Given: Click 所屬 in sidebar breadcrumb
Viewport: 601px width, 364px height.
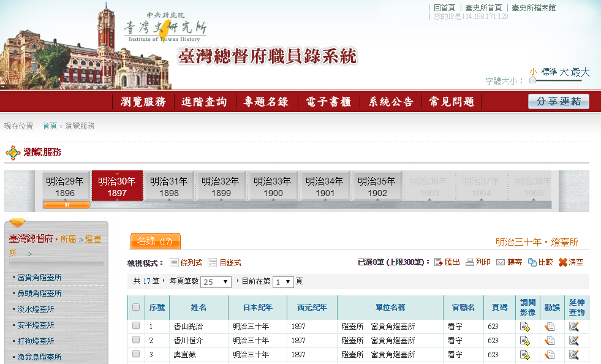Looking at the screenshot, I should (x=68, y=239).
